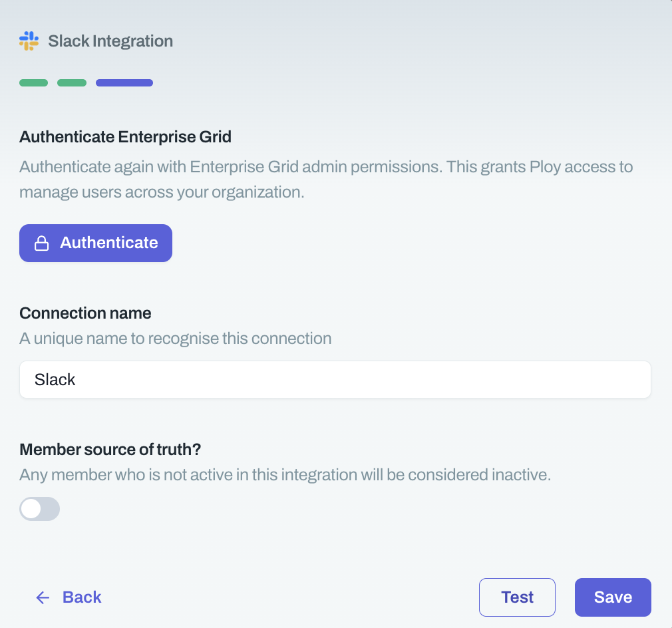Click the unique name helper text
This screenshot has height=628, width=672.
(175, 339)
